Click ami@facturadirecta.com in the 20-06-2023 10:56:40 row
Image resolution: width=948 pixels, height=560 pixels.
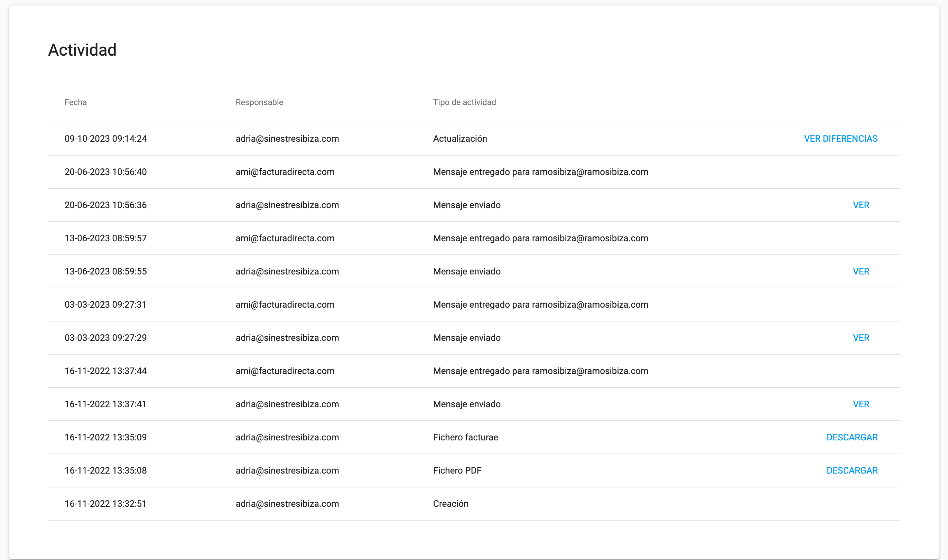point(285,172)
